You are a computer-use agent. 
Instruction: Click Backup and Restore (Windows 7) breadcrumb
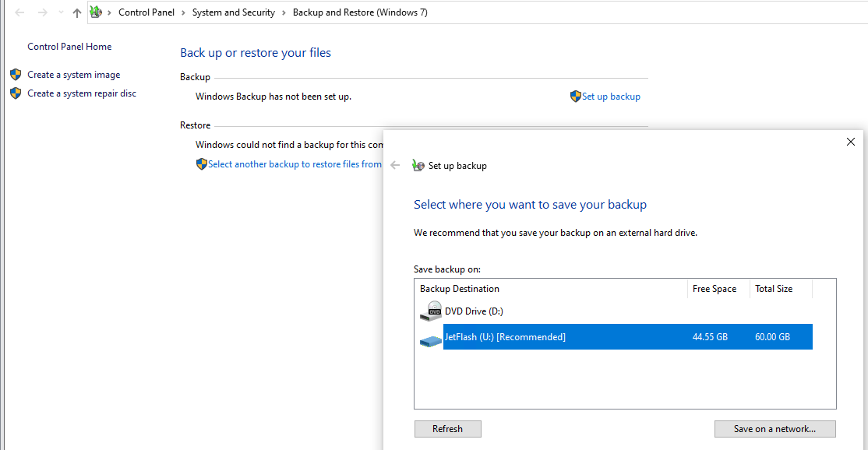tap(361, 12)
